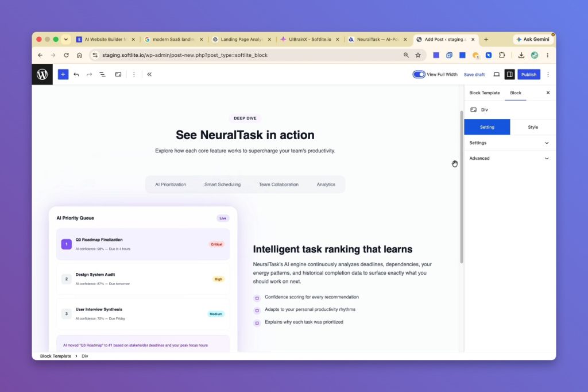Click the Live badge in AI Priority Queue
Image resolution: width=588 pixels, height=392 pixels.
coord(223,218)
